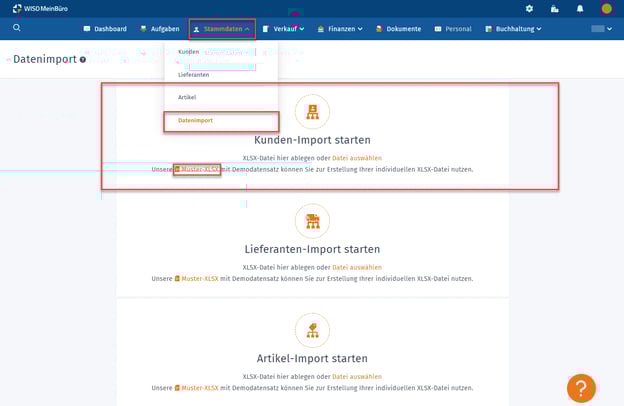Click the Kunden-Import circular icon
Viewport: 624px width, 406px height.
[x=312, y=111]
